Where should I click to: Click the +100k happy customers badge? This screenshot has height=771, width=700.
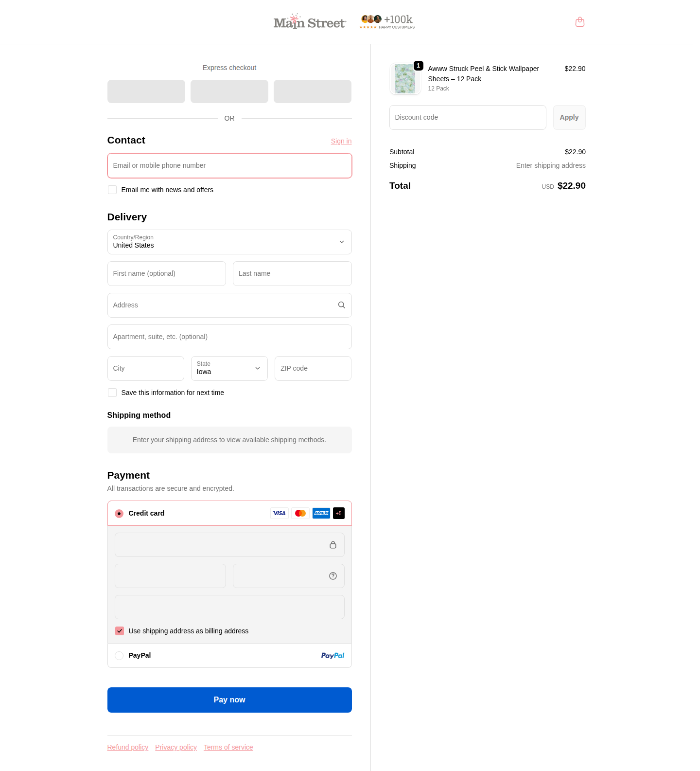[387, 22]
